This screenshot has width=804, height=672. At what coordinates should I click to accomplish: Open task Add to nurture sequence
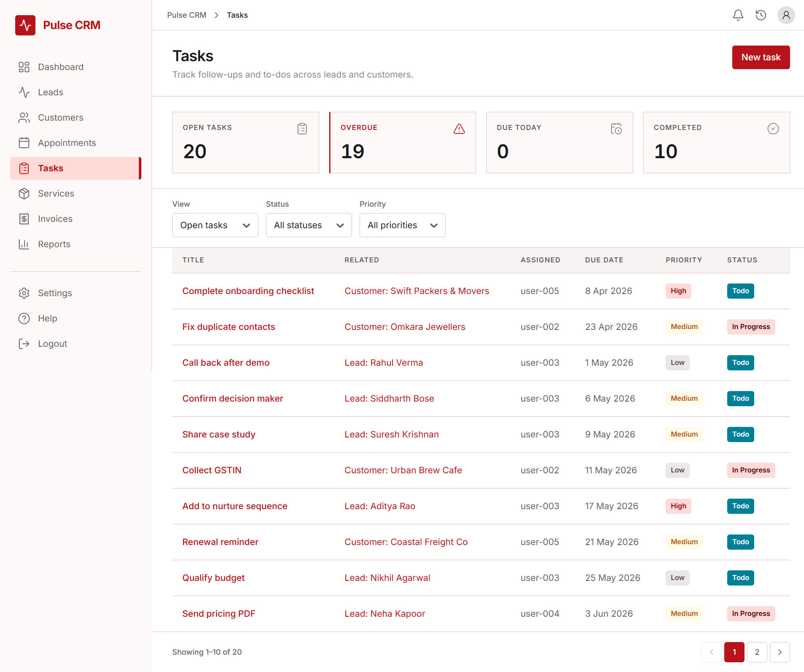click(x=235, y=506)
